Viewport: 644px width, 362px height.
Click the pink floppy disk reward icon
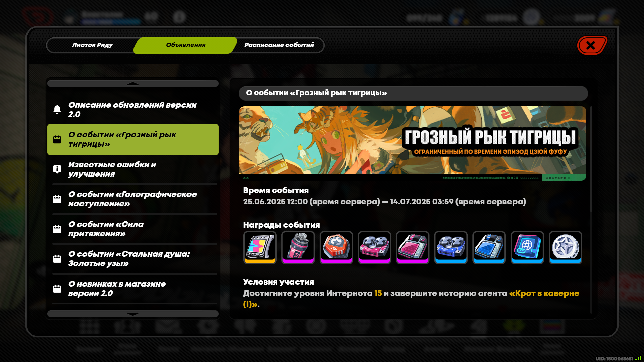coord(413,247)
